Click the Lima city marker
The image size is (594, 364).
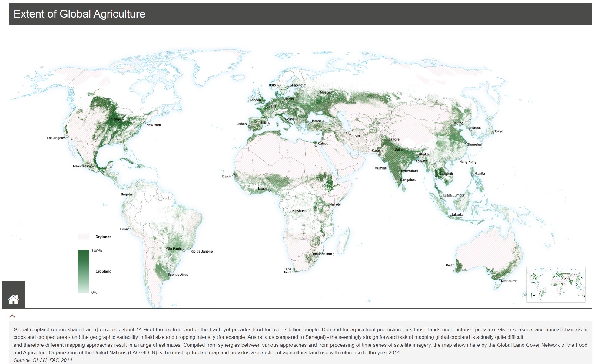click(130, 228)
